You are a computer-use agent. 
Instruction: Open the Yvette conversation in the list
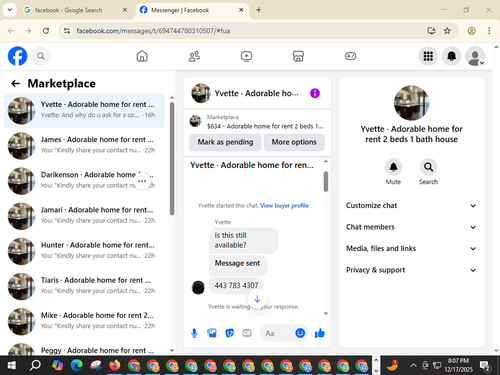(84, 110)
